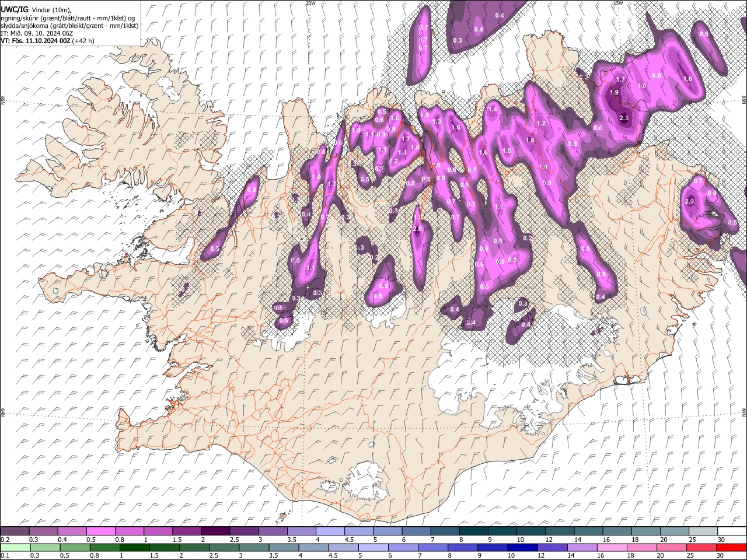
Task: Click the 'IT: Mið. 09. 10. 2024 06Z' line
Action: [x=37, y=33]
